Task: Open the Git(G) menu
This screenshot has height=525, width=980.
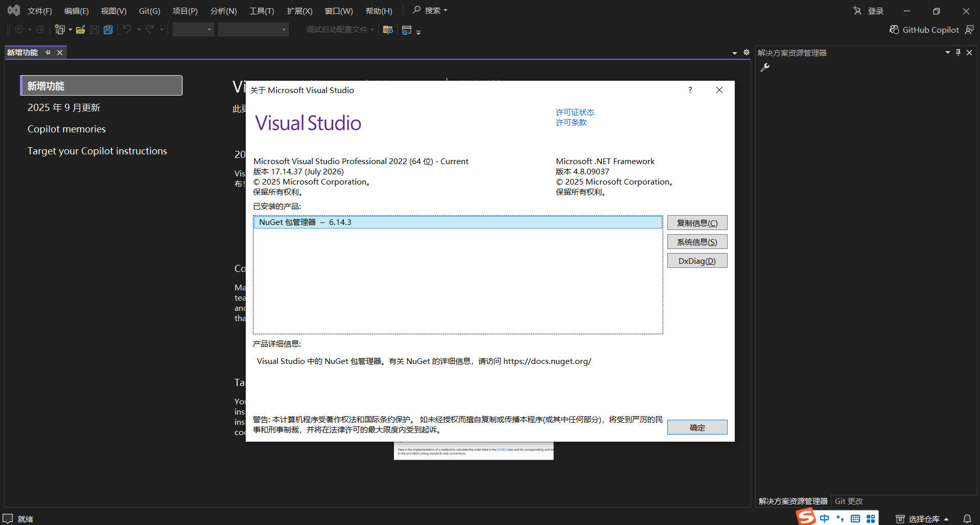Action: tap(149, 11)
